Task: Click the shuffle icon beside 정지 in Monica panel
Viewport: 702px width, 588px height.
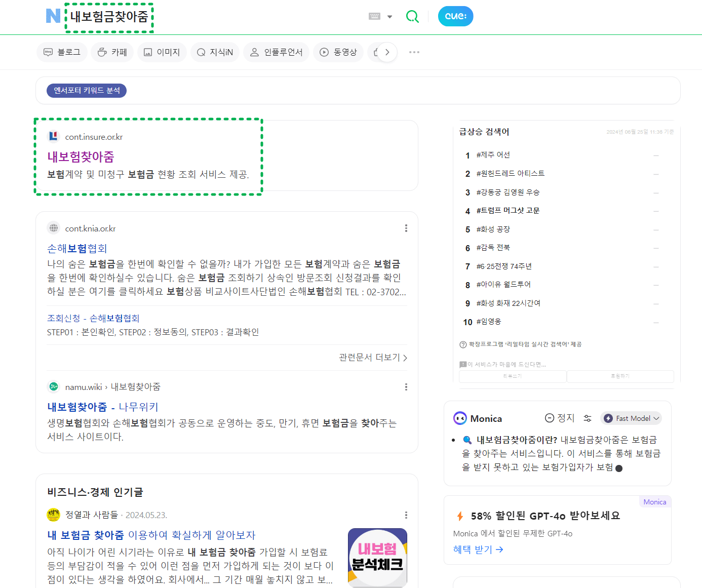Action: (x=588, y=418)
